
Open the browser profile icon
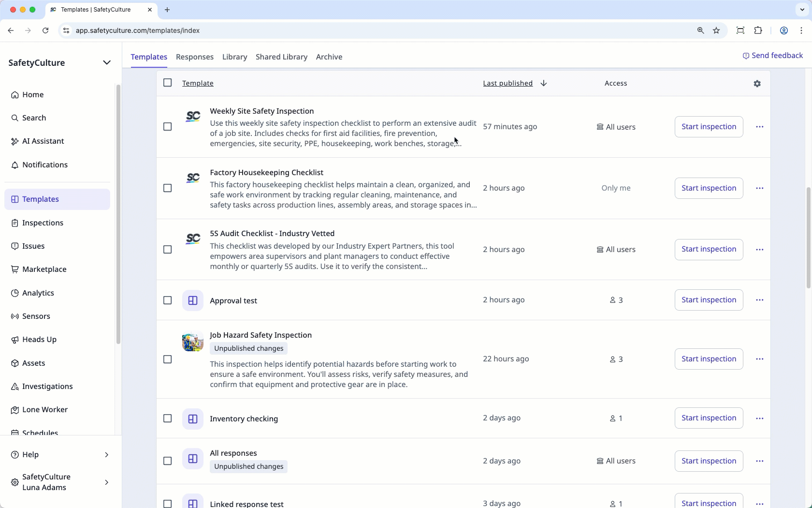(784, 30)
